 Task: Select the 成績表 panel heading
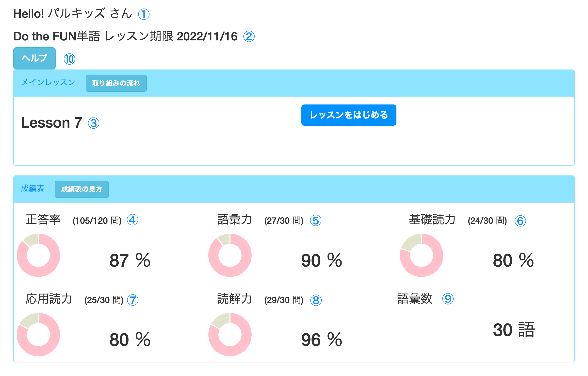[33, 188]
